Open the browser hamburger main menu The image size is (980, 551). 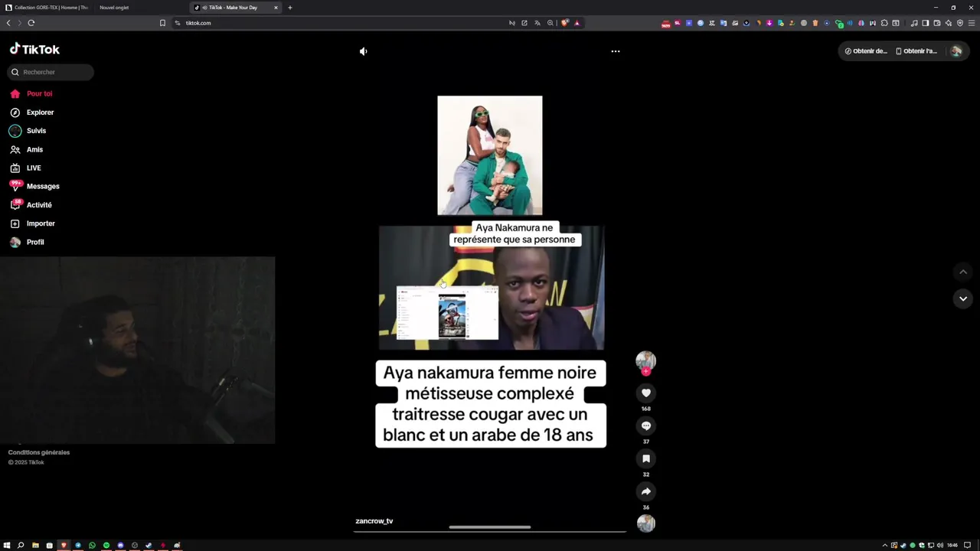[972, 23]
